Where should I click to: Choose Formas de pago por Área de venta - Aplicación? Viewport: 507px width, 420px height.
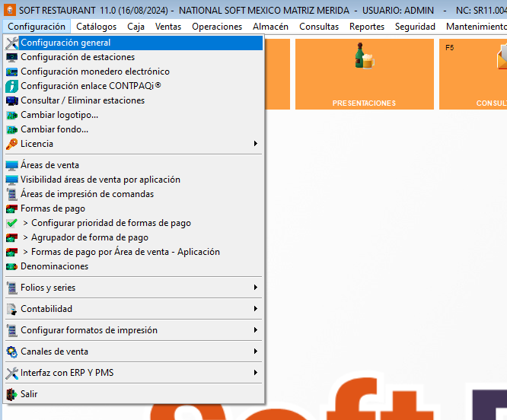coord(134,253)
